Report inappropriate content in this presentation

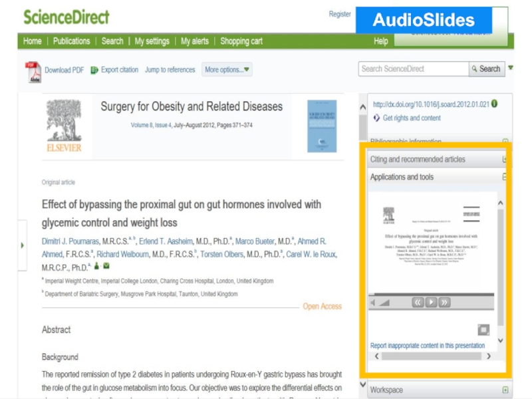coord(428,345)
